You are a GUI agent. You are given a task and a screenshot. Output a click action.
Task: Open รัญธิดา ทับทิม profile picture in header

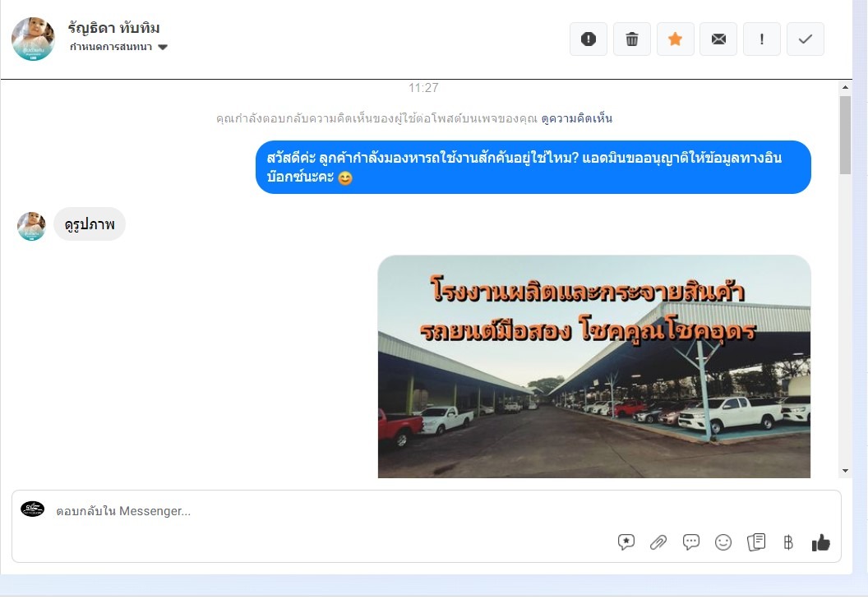coord(33,39)
